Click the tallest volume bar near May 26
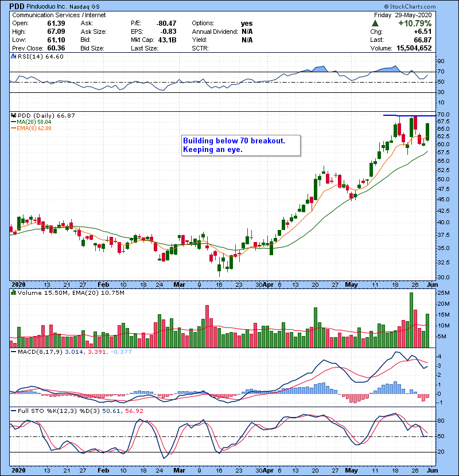 point(411,320)
